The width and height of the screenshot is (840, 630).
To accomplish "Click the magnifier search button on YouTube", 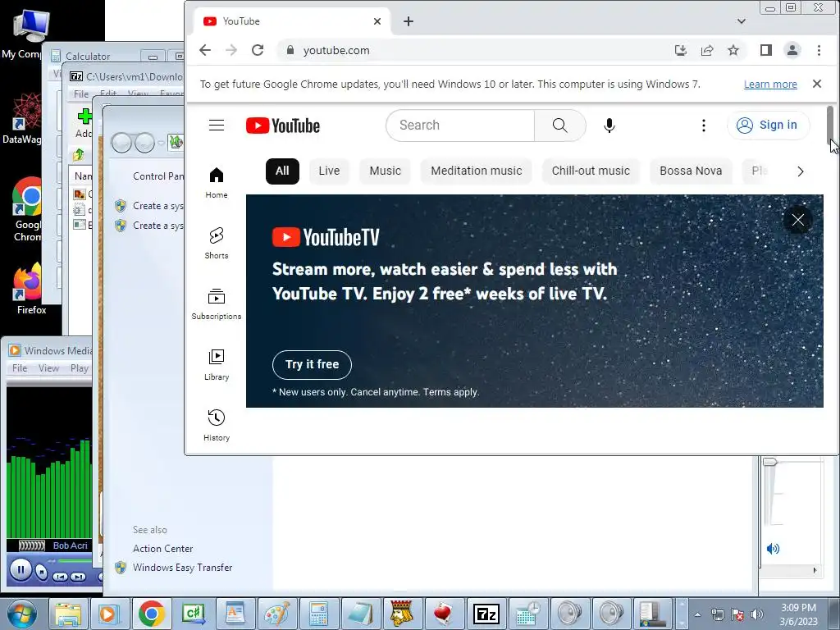I will pyautogui.click(x=559, y=126).
